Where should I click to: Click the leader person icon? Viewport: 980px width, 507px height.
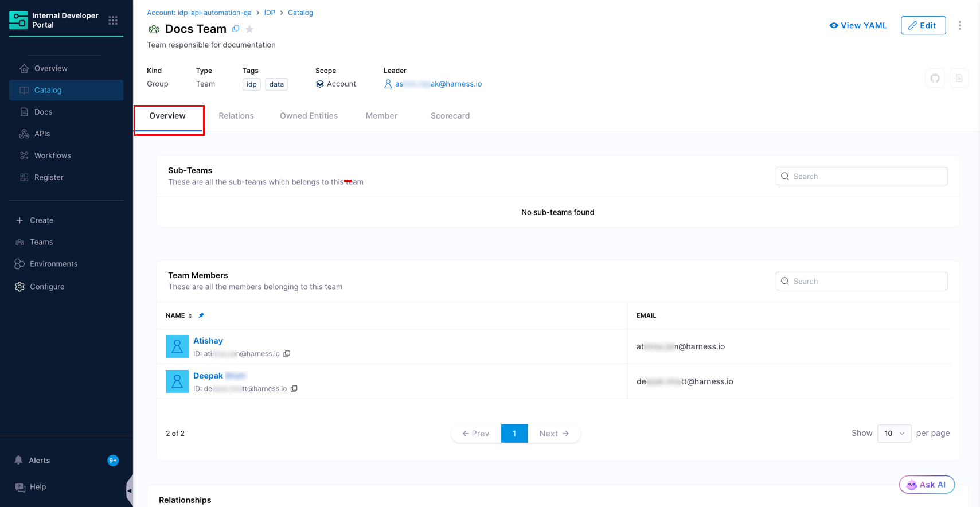pos(388,84)
